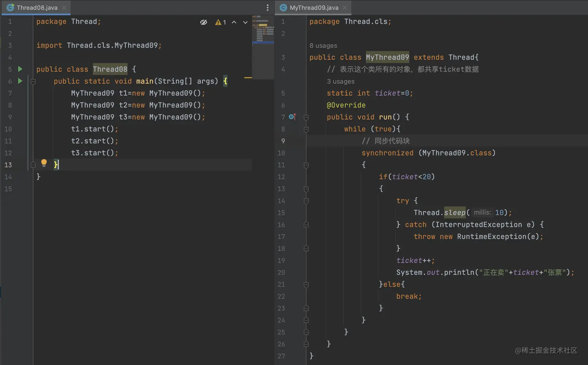Click the 'ticket++;' statement
The image size is (588, 365).
[x=415, y=261]
